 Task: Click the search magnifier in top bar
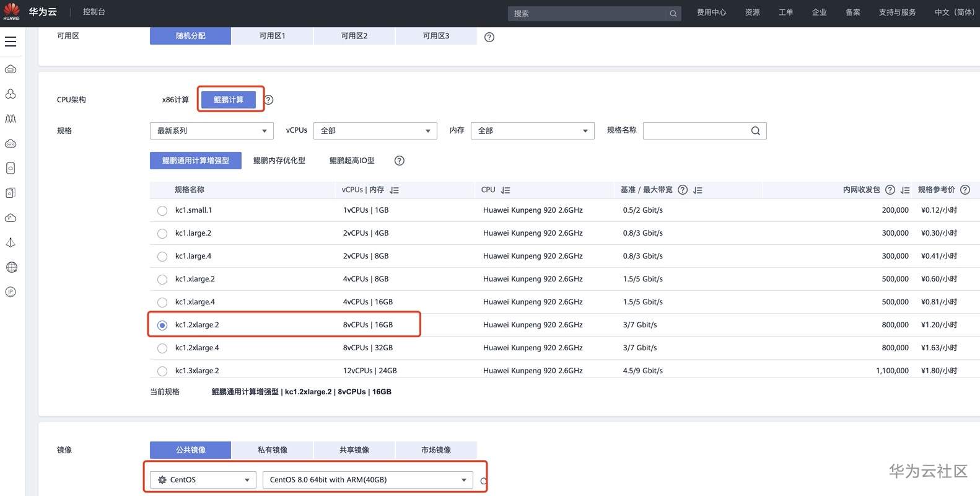tap(673, 14)
